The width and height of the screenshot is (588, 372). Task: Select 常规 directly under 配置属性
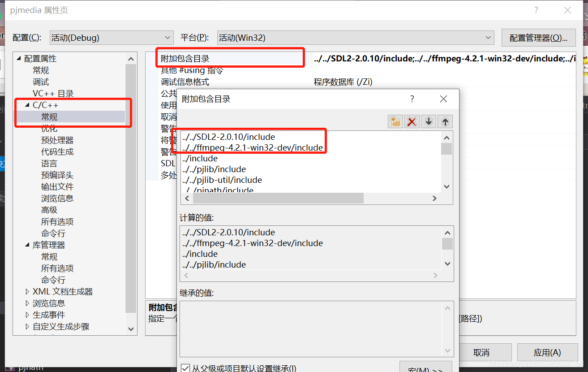[41, 70]
